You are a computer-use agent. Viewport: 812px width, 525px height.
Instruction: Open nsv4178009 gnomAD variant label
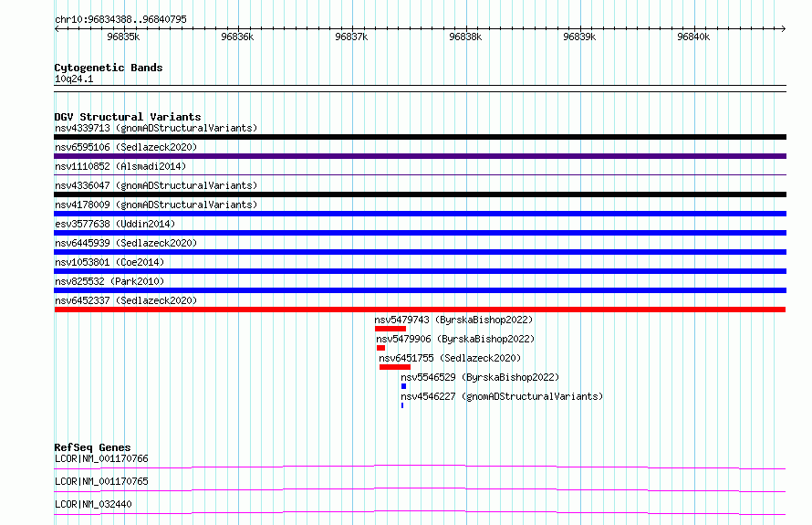156,205
